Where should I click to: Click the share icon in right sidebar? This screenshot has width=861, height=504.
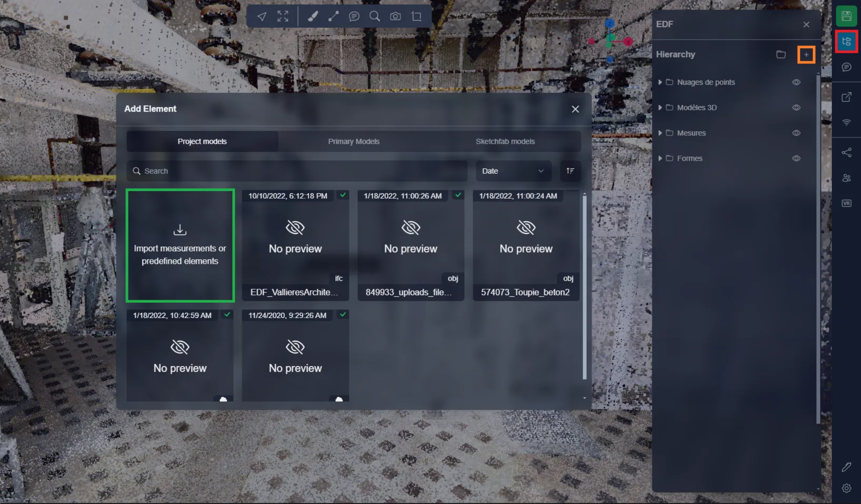(846, 153)
